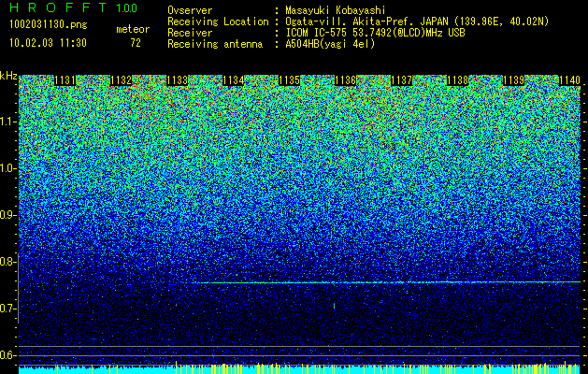Click the ICOM IC-575 receiver text

[375, 33]
